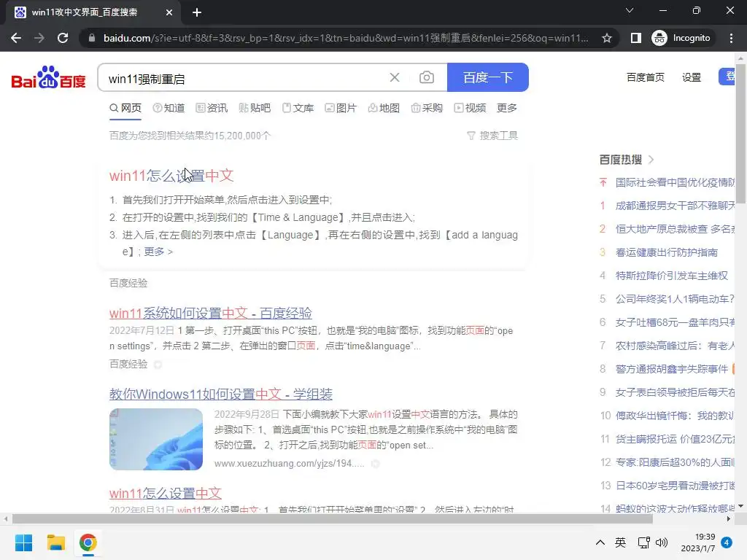Open the last win11怎么设置中文 result
The width and height of the screenshot is (747, 560).
166,494
